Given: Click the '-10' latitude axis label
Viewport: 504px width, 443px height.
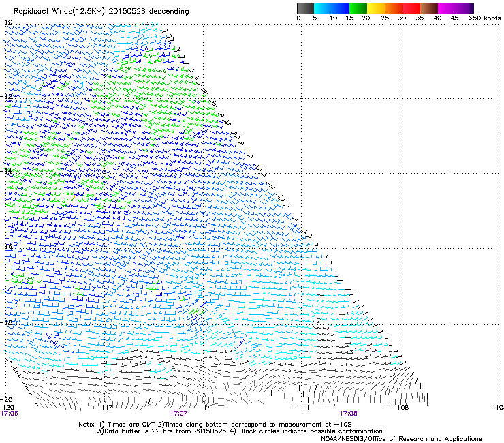Looking at the screenshot, I should coord(6,22).
